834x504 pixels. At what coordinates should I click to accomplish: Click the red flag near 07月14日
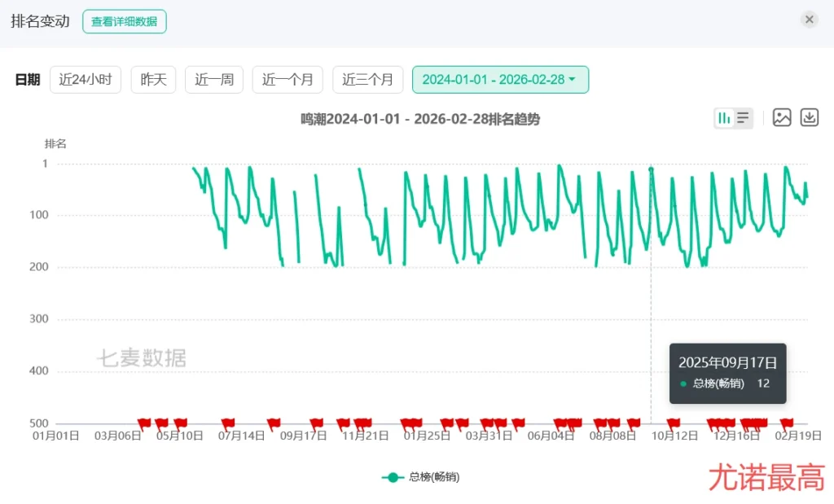[x=228, y=423]
